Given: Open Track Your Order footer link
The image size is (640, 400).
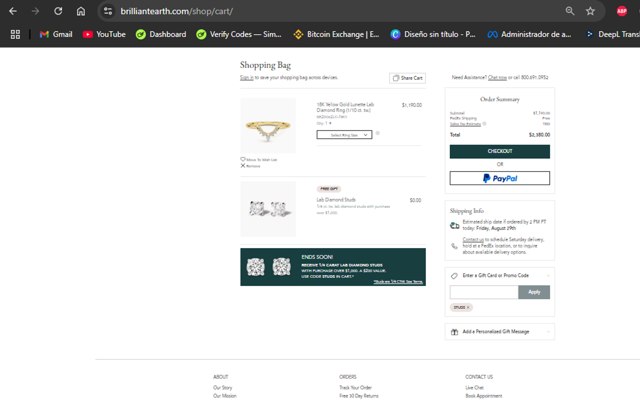Looking at the screenshot, I should tap(356, 388).
